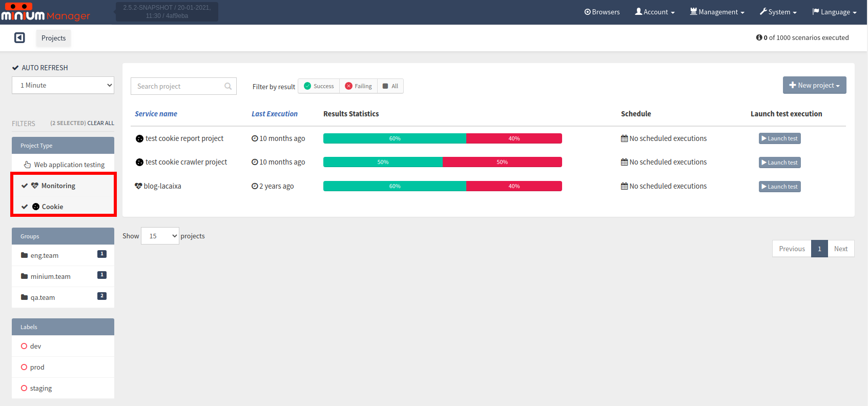Click CLEAR ALL filters link
The width and height of the screenshot is (868, 406).
point(100,123)
